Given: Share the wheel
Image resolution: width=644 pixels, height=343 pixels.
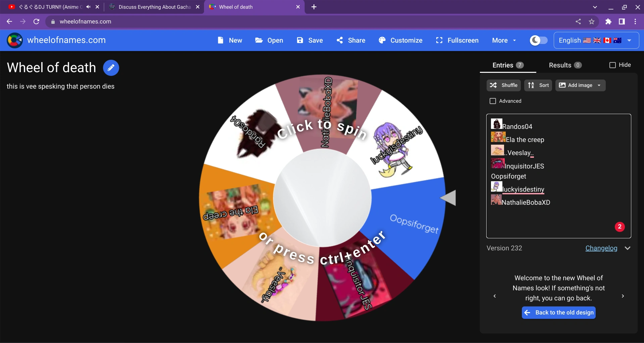Looking at the screenshot, I should pyautogui.click(x=350, y=40).
